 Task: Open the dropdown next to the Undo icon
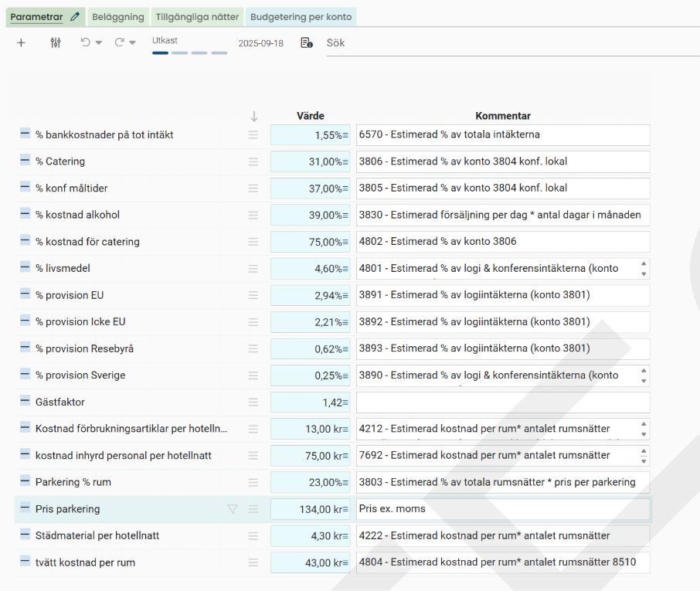pyautogui.click(x=97, y=43)
